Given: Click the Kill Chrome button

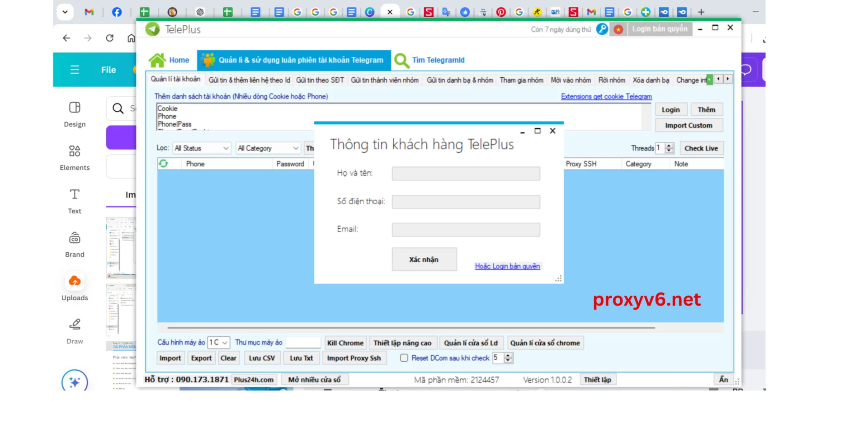Looking at the screenshot, I should (345, 343).
